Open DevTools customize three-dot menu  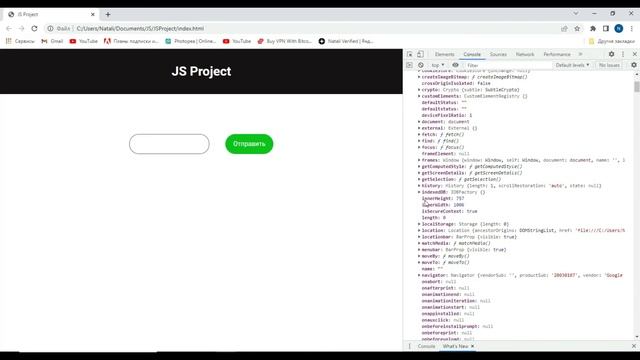(x=623, y=54)
